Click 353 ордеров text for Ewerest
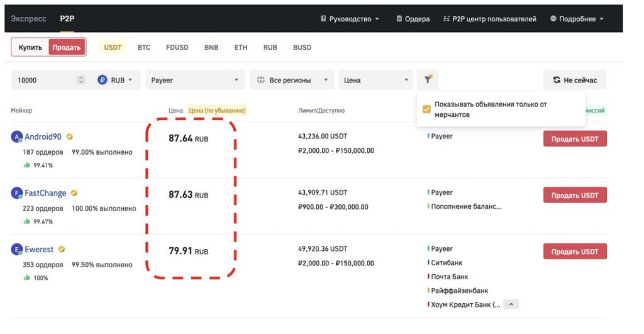Viewport: 644px width, 334px height. tap(43, 265)
